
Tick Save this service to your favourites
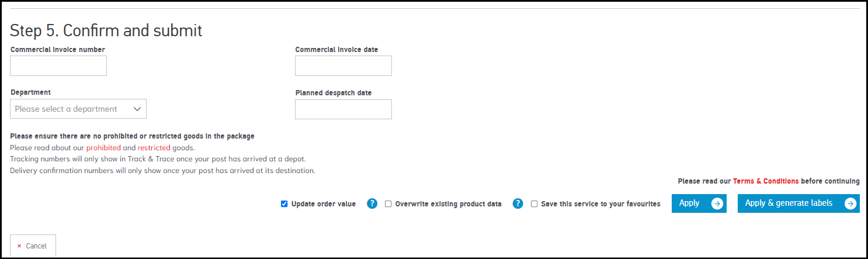pos(534,204)
